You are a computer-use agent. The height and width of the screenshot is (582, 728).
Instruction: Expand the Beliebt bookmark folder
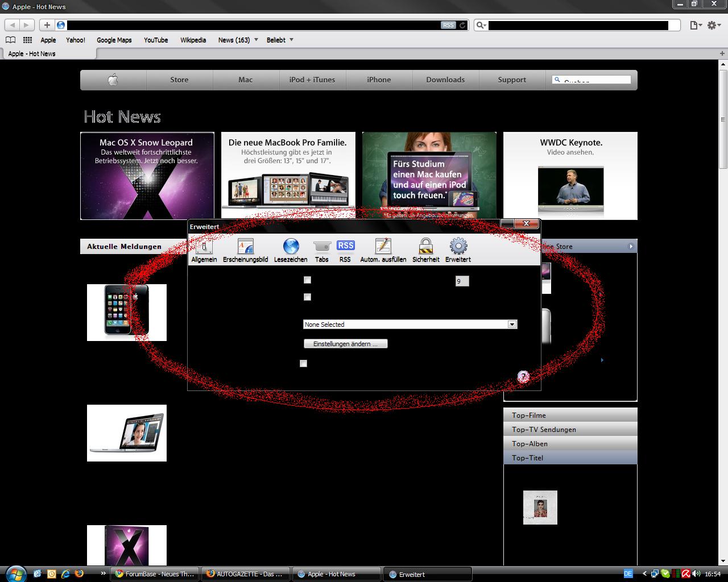(280, 40)
